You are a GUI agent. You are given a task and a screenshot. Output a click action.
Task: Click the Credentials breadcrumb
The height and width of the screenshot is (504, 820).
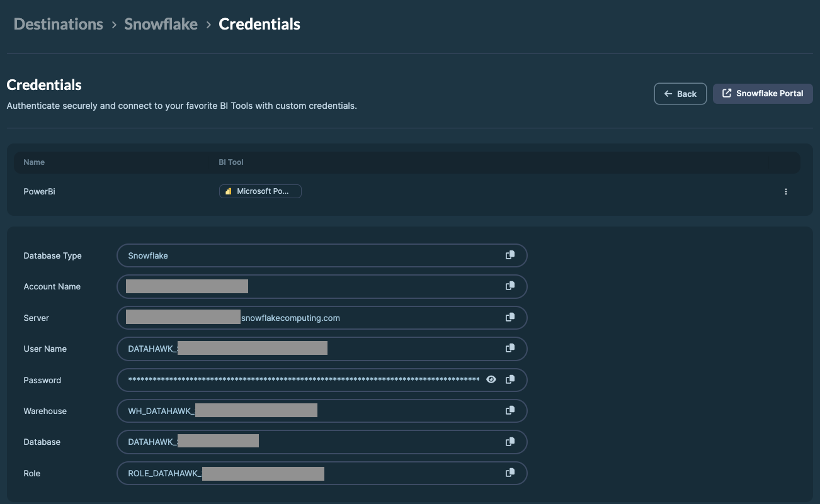tap(259, 25)
